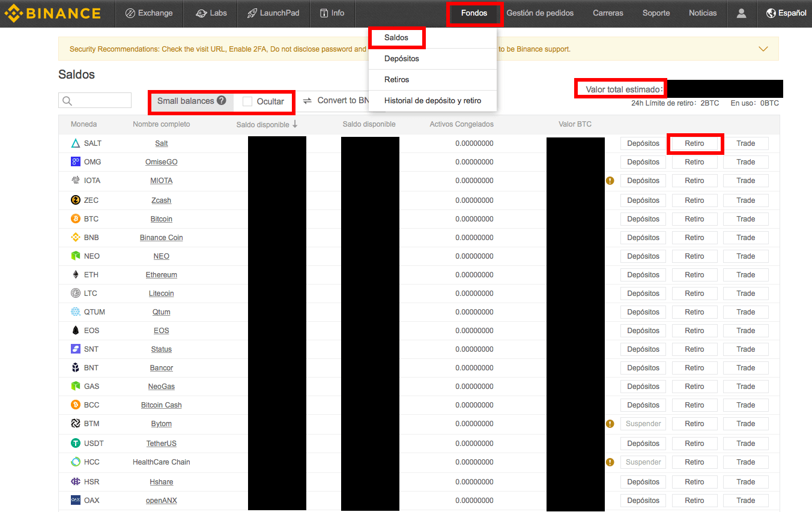Image resolution: width=812 pixels, height=512 pixels.
Task: Click the USDT coin icon
Action: click(x=76, y=444)
